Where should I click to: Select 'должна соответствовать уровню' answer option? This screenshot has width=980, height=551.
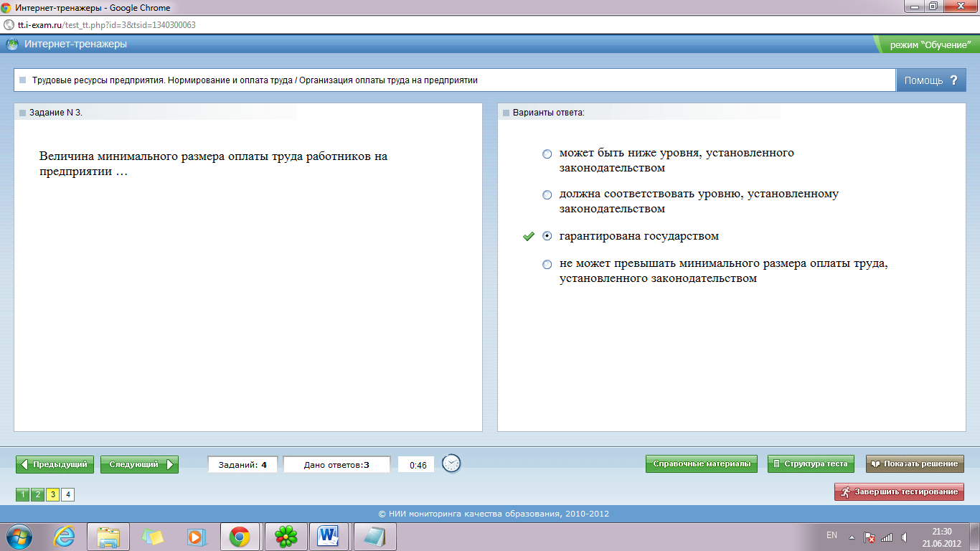(547, 194)
